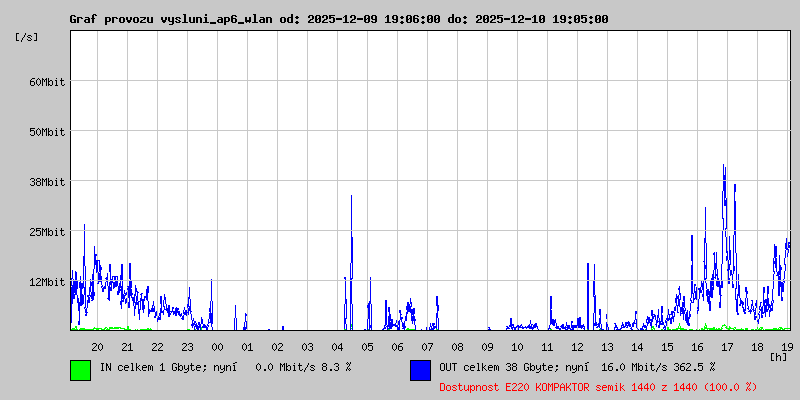
Task: Select the '60Mbit' y-axis label
Action: [47, 82]
